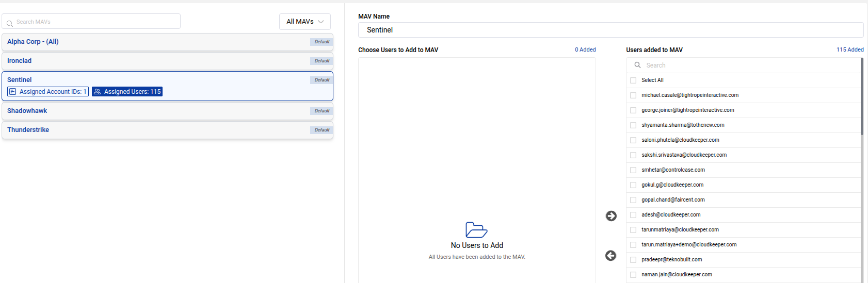Click the All MAVs chevron arrow

[x=321, y=22]
